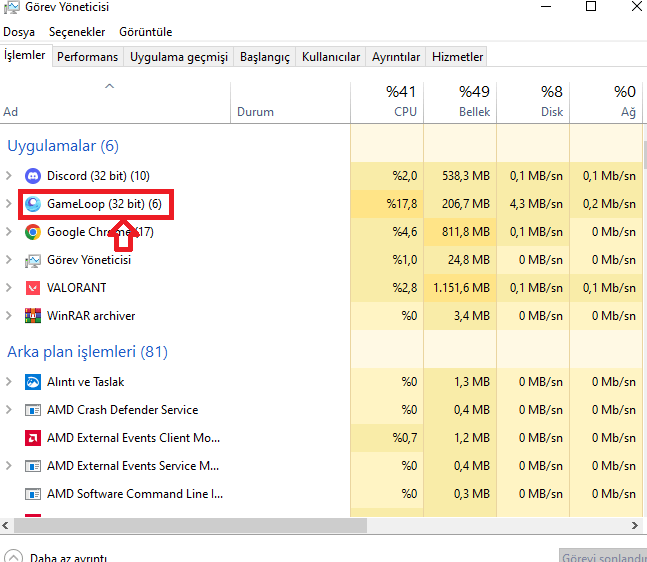Expand the VALORANT process row
This screenshot has height=562, width=647.
9,288
